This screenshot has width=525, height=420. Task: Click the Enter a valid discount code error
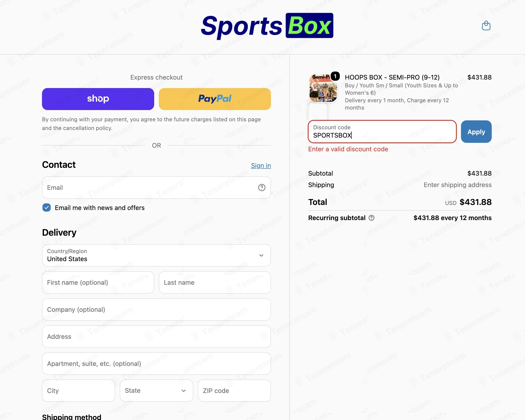[x=348, y=149]
